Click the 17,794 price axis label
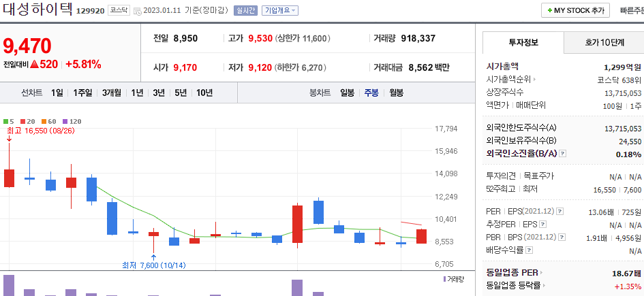 (446, 129)
